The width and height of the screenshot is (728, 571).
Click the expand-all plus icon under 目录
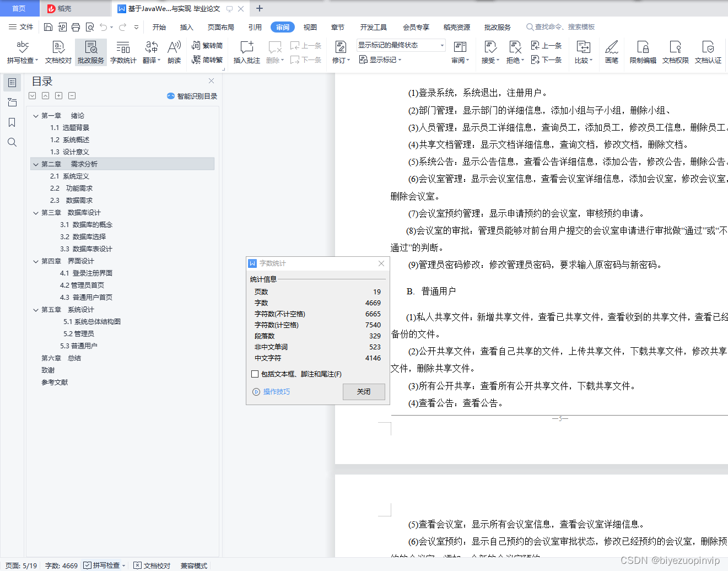click(x=58, y=95)
